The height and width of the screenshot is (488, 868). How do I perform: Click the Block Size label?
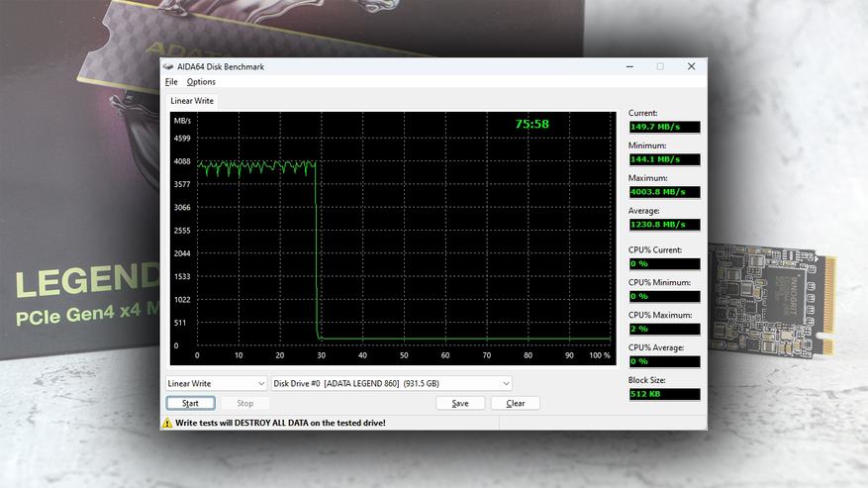click(x=646, y=380)
